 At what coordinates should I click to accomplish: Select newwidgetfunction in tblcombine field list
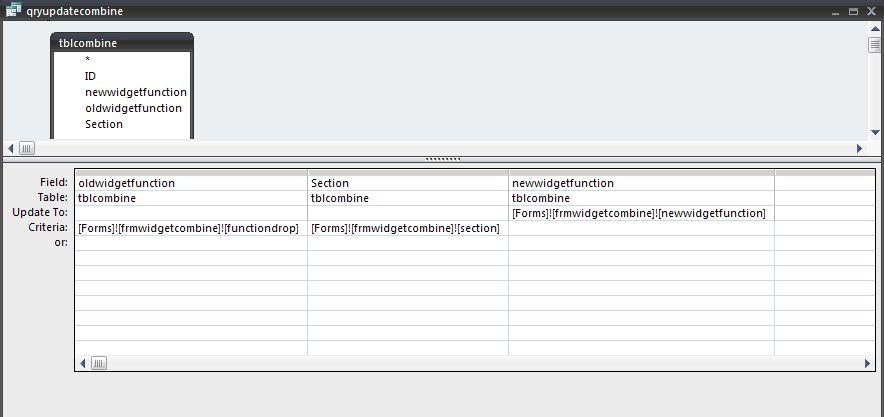coord(136,92)
